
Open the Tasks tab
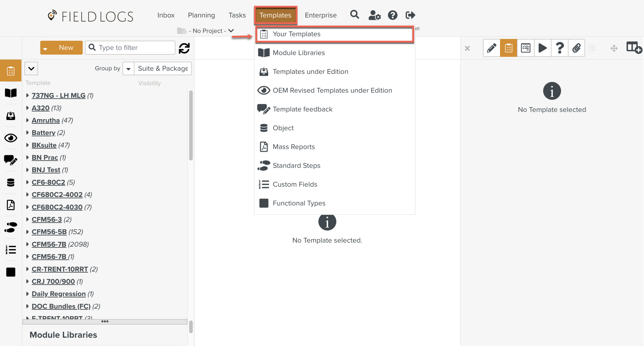(x=237, y=15)
